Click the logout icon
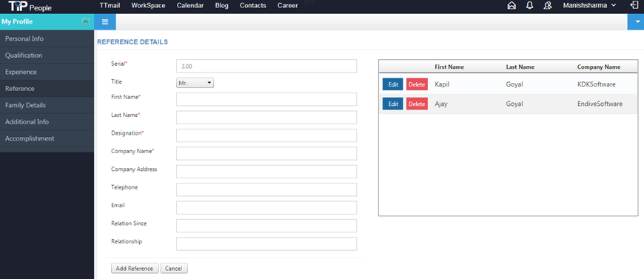Image resolution: width=644 pixels, height=279 pixels. [x=634, y=5]
